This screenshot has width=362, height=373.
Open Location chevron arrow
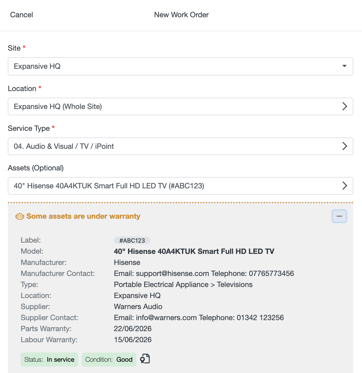[x=345, y=106]
